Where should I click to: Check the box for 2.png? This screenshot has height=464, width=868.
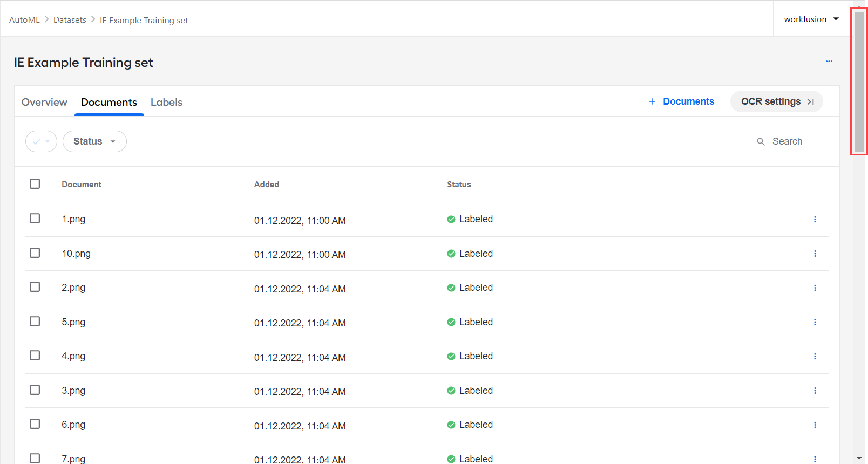pyautogui.click(x=35, y=287)
